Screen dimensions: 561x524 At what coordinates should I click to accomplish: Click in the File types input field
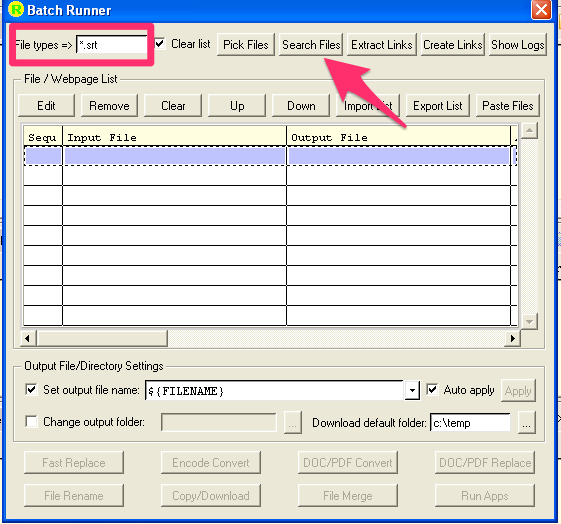click(x=112, y=45)
